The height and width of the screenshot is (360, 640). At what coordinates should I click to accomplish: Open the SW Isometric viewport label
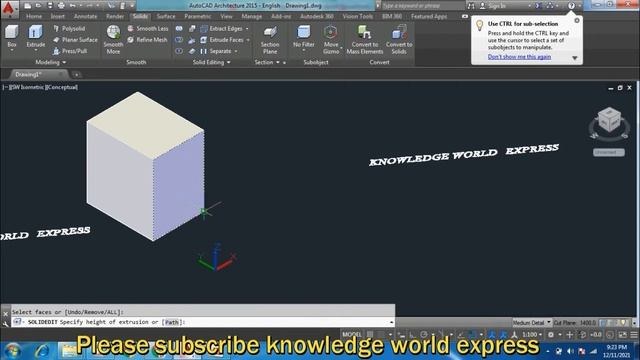26,87
